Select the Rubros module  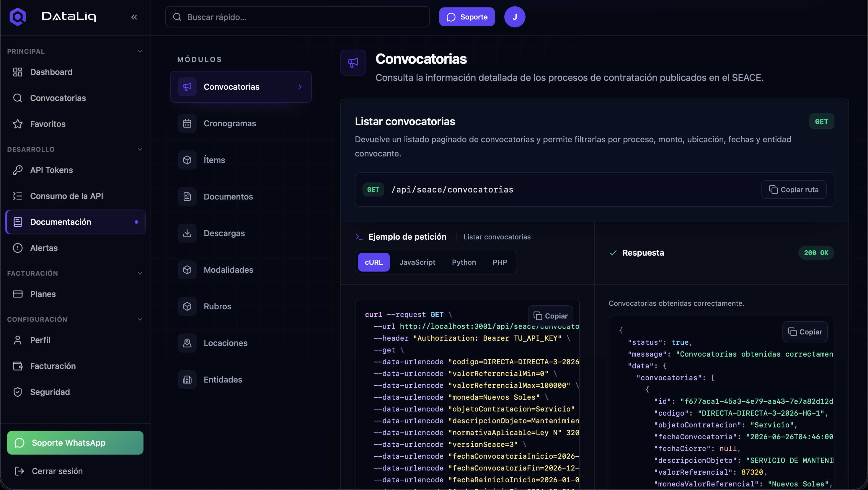pos(241,306)
